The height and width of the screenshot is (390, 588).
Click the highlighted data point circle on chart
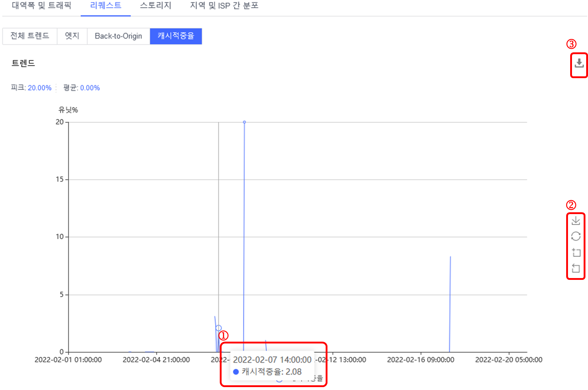(218, 328)
